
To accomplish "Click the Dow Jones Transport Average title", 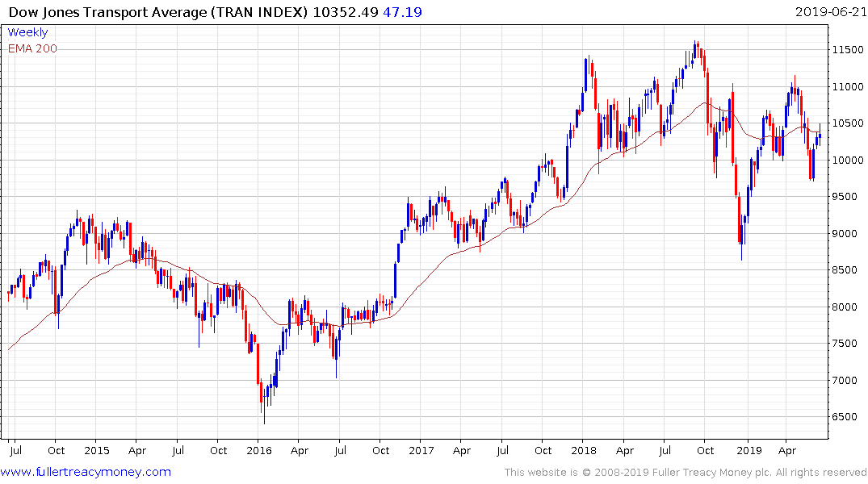I will [x=158, y=12].
